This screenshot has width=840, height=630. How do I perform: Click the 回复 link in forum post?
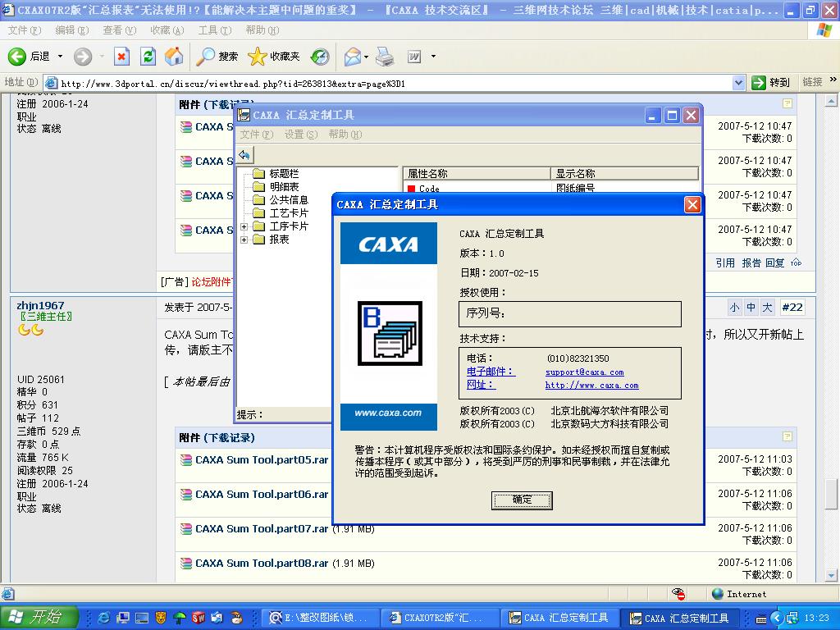pos(774,262)
